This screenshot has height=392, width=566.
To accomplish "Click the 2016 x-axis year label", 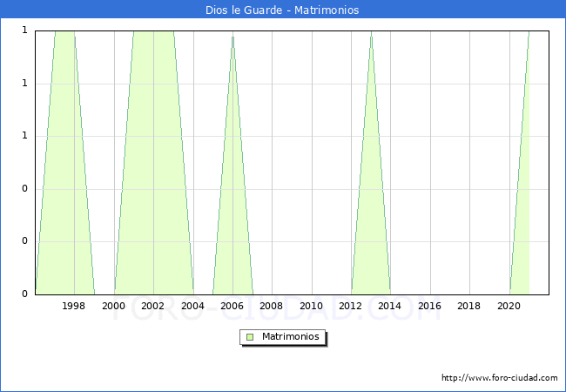I will 430,306.
